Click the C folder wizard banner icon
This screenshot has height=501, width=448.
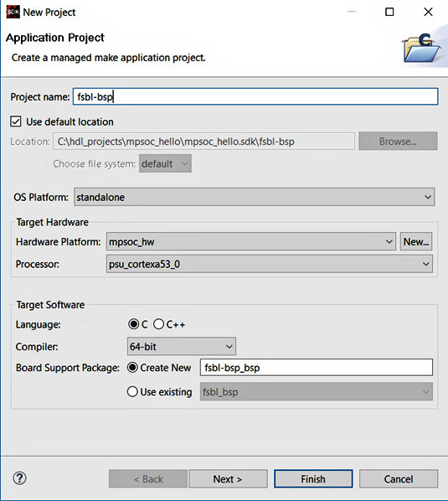(421, 48)
